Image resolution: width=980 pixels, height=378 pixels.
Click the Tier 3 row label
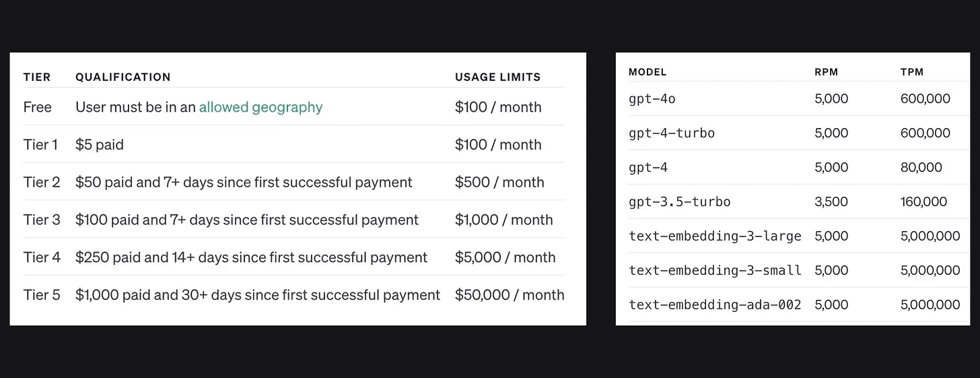click(42, 220)
